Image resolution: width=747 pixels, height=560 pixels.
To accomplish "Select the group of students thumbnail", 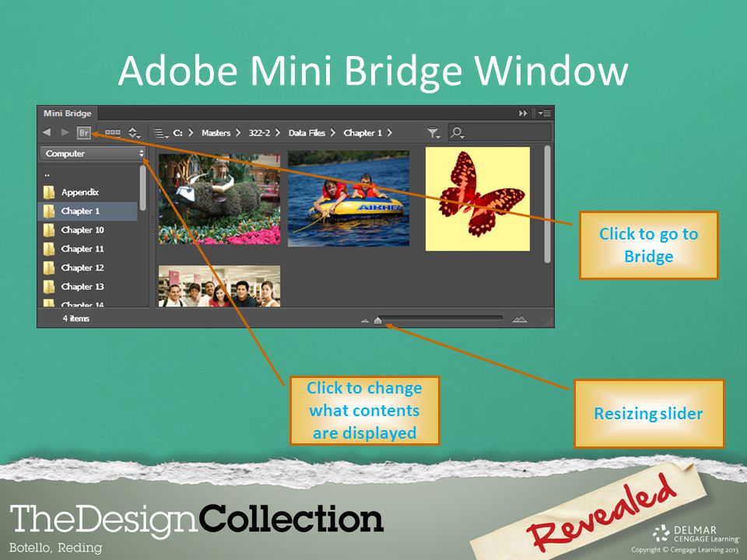I will [219, 285].
